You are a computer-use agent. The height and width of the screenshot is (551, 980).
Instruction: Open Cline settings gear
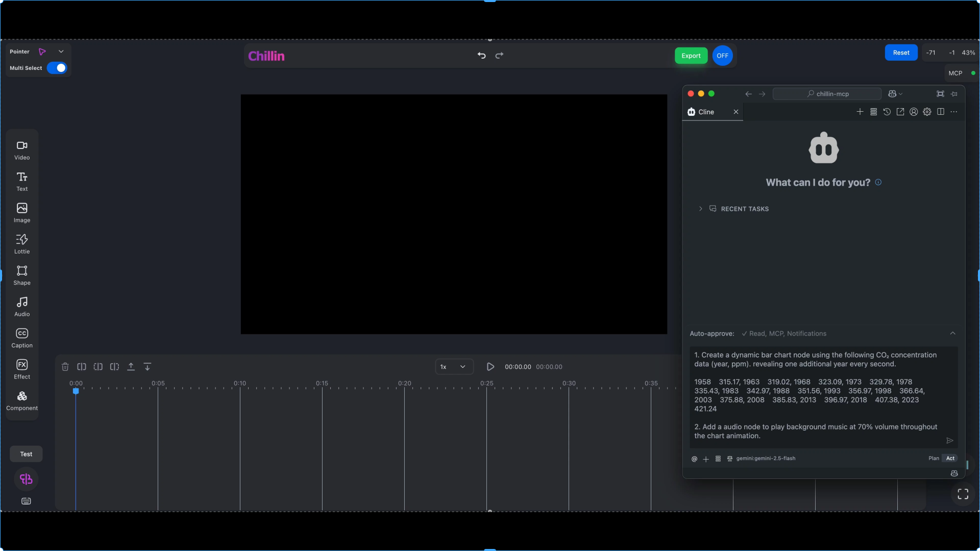tap(927, 112)
